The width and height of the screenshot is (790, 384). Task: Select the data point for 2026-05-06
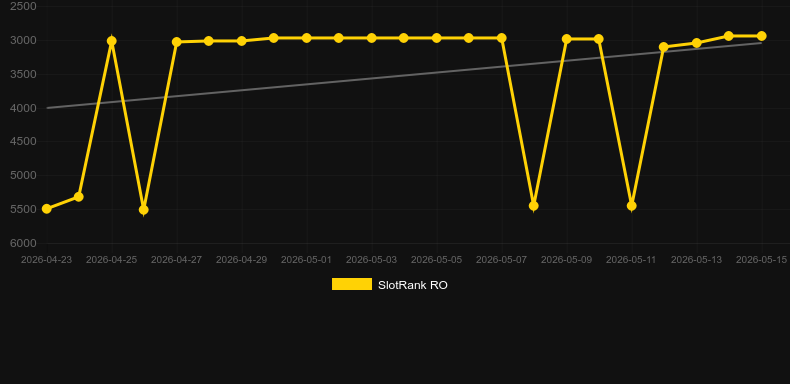coord(469,38)
